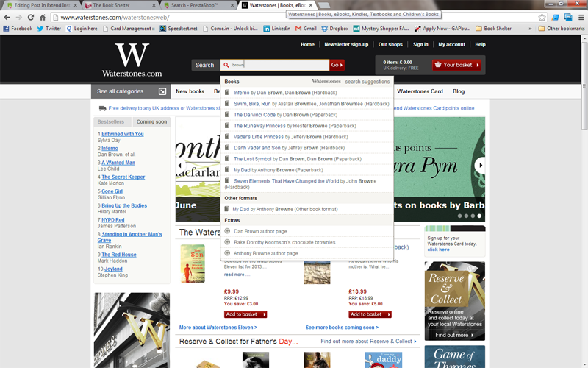Click the click here Waterstones Card link
Viewport: 588px width, 368px height.
click(x=438, y=250)
